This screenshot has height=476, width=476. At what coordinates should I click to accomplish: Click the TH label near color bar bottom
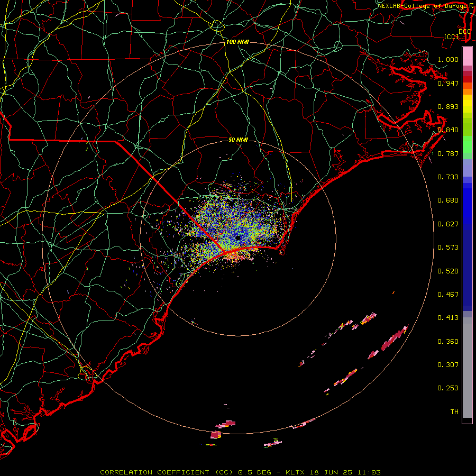coord(454,411)
